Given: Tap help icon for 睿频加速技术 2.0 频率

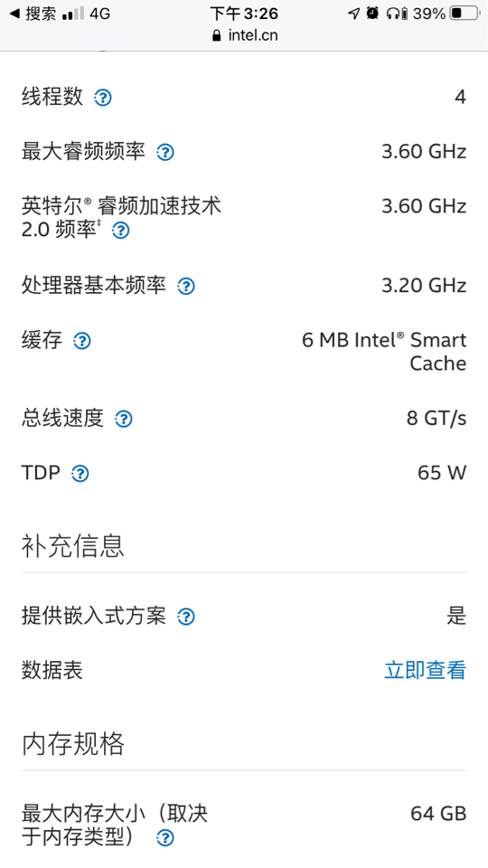Looking at the screenshot, I should [120, 231].
